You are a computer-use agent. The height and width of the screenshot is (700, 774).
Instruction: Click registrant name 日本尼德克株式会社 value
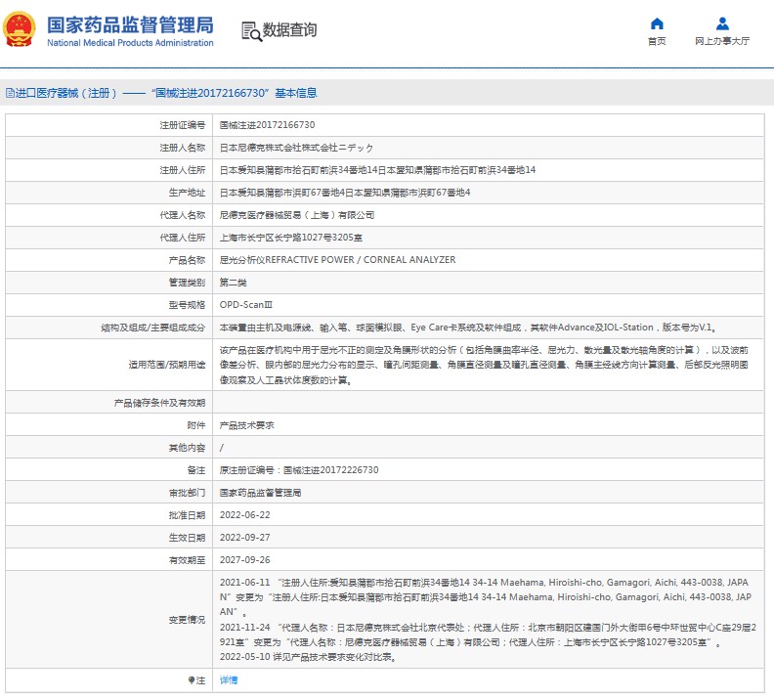(x=296, y=148)
